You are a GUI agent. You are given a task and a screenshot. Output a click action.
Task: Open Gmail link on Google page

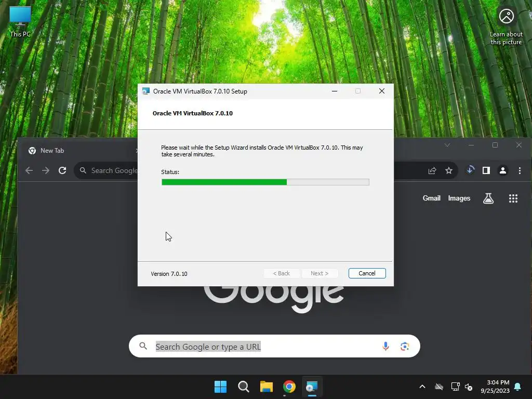tap(431, 198)
